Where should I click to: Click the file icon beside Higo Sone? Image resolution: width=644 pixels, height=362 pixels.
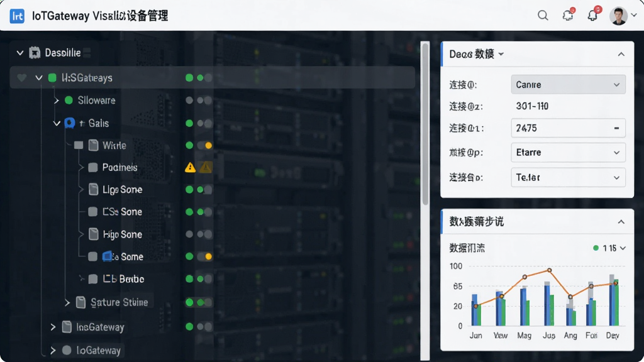[x=94, y=234]
